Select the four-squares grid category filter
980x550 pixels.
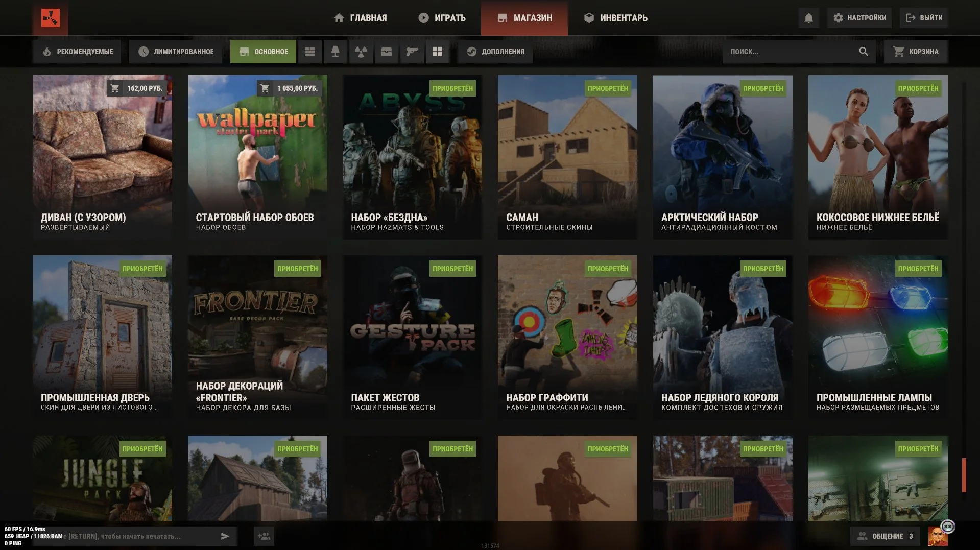coord(438,52)
